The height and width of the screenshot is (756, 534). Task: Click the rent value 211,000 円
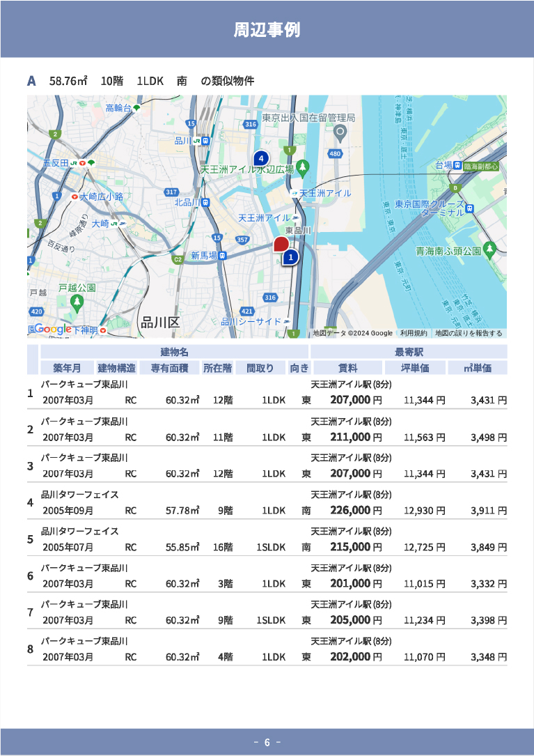[x=356, y=438]
